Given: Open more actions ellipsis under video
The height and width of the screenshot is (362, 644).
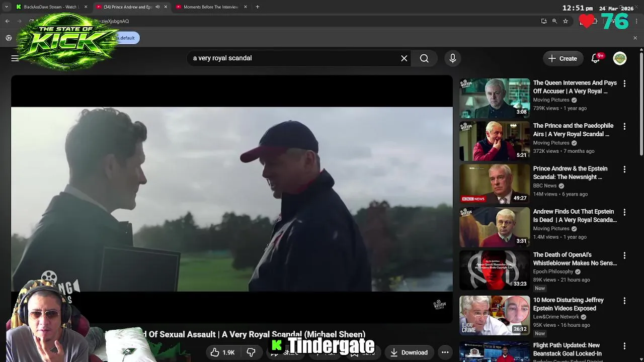Looking at the screenshot, I should (445, 352).
